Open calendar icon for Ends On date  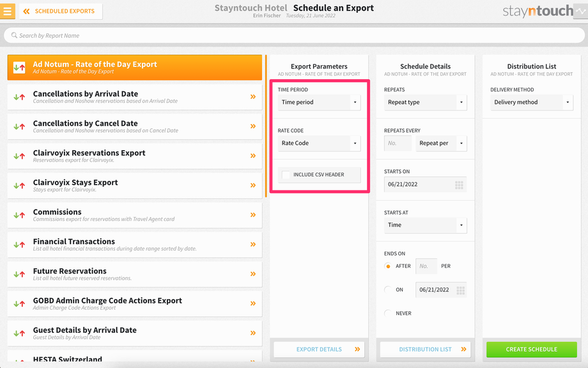(x=461, y=290)
